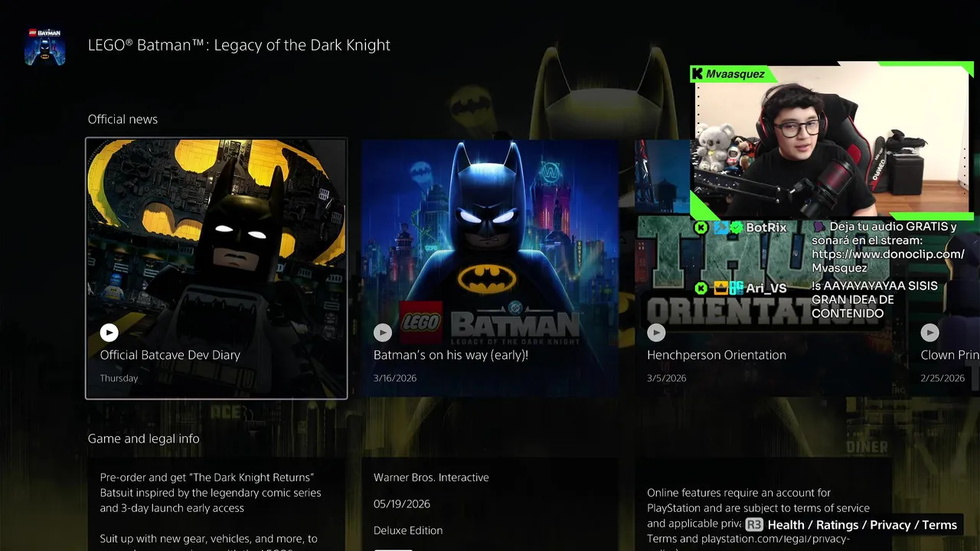Screen dimensions: 980x551
Task: Play the Batman's on his way video icon
Action: [383, 332]
